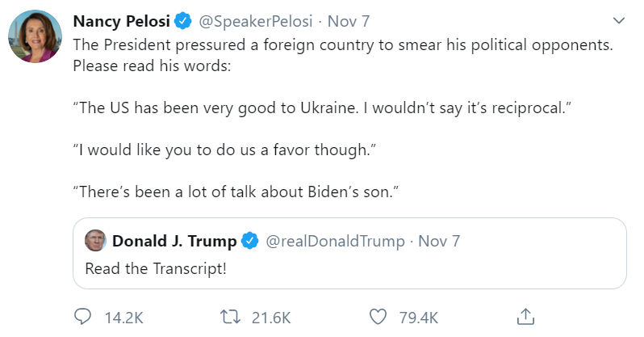Click Donald J. Trump name in quoted tweet
The width and height of the screenshot is (644, 337).
coord(174,242)
